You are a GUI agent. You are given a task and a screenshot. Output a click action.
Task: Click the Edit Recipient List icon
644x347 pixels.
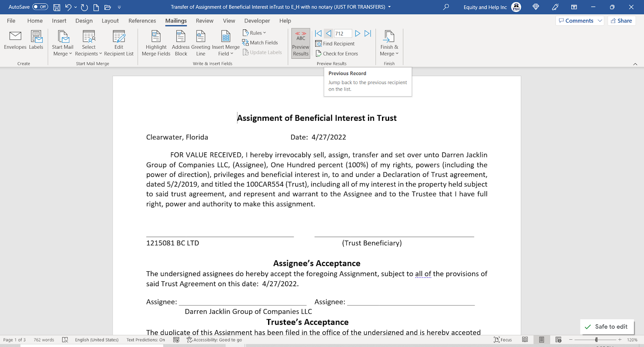click(x=119, y=37)
